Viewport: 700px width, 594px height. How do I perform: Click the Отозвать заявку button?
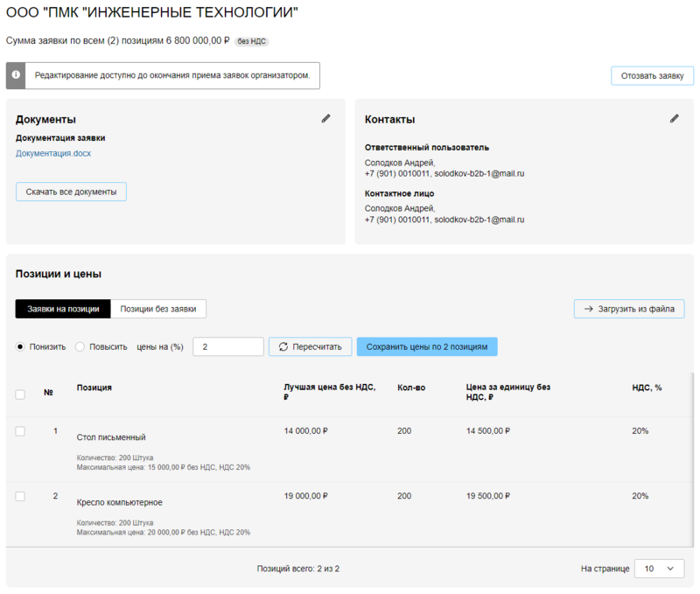click(652, 76)
